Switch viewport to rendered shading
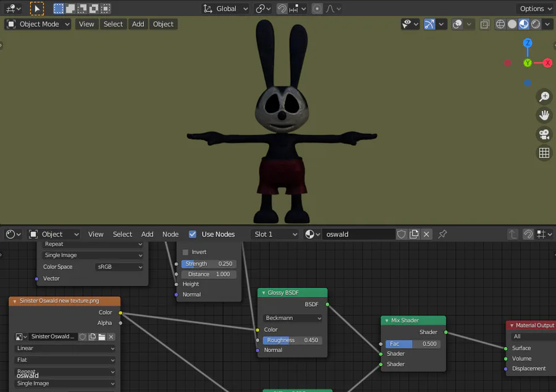 point(536,24)
